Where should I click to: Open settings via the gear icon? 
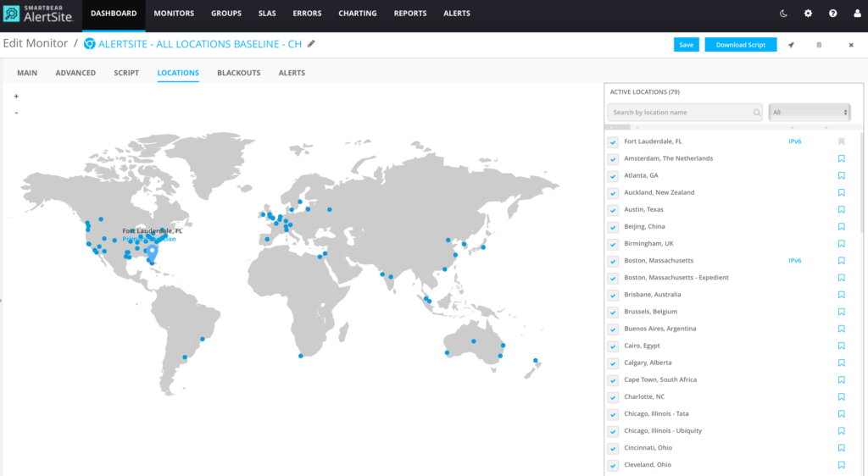[x=808, y=14]
